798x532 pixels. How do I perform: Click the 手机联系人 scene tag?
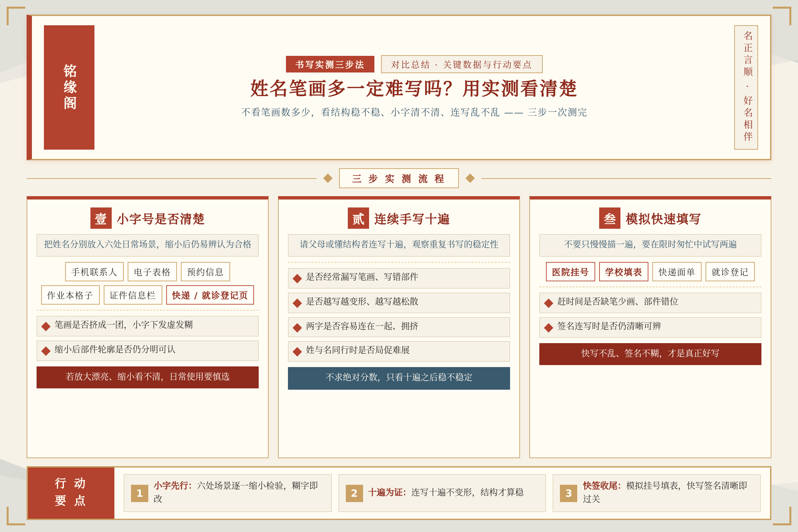coord(94,272)
